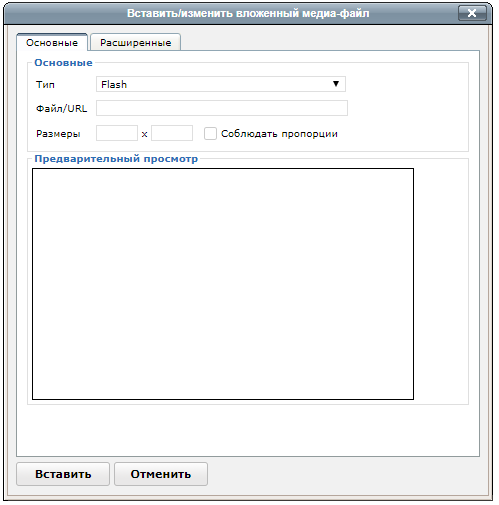Click the Размеры field label
Image resolution: width=499 pixels, height=505 pixels.
pyautogui.click(x=58, y=134)
